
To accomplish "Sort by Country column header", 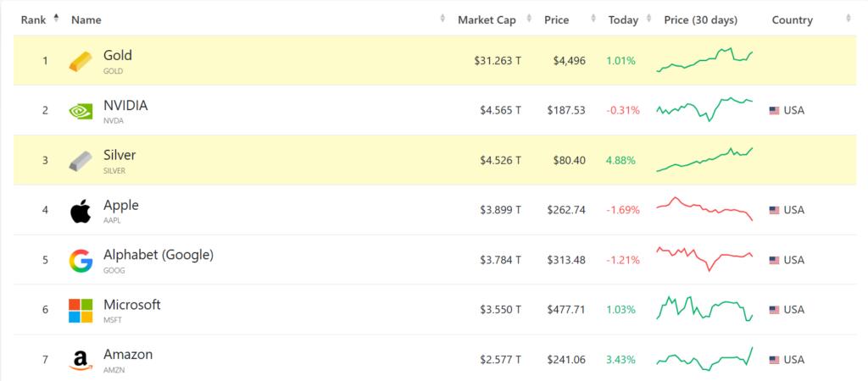I will [792, 19].
